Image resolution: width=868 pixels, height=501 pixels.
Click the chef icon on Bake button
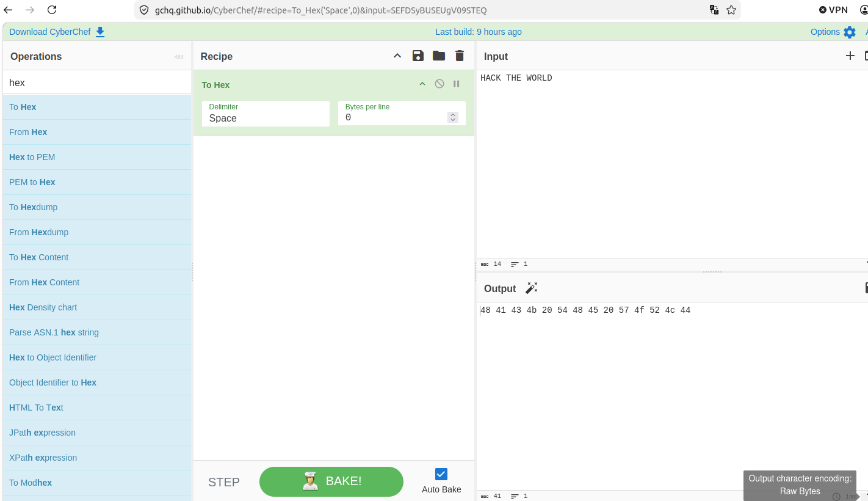point(311,481)
